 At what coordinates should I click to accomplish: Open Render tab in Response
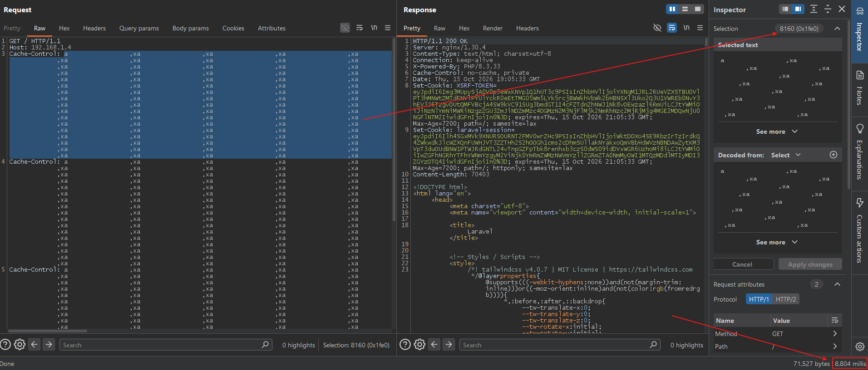tap(493, 28)
